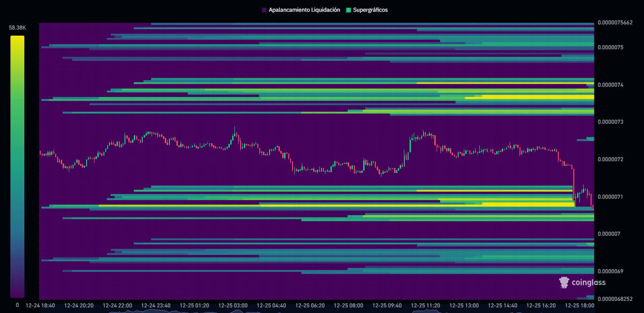Toggle the Supergráficos series label

point(370,10)
